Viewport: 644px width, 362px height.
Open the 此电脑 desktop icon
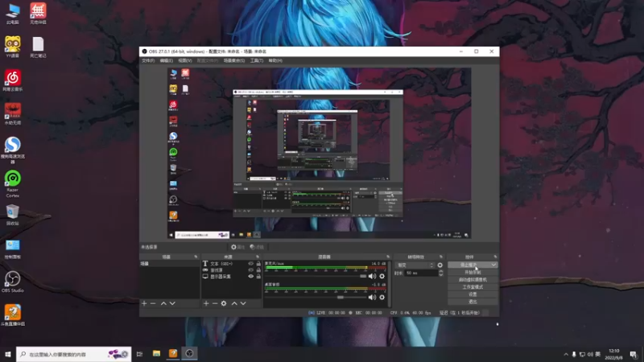tap(13, 14)
